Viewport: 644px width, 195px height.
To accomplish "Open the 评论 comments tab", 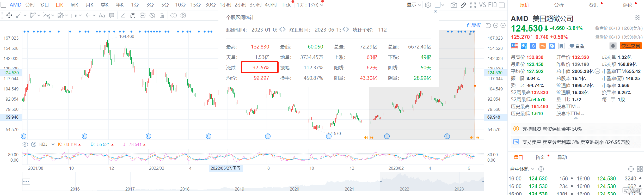I will point(628,5).
